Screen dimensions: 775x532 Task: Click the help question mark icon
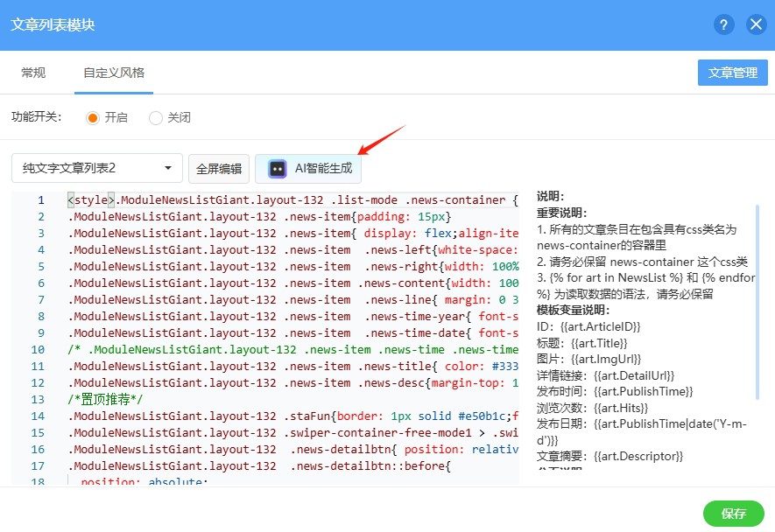(723, 24)
